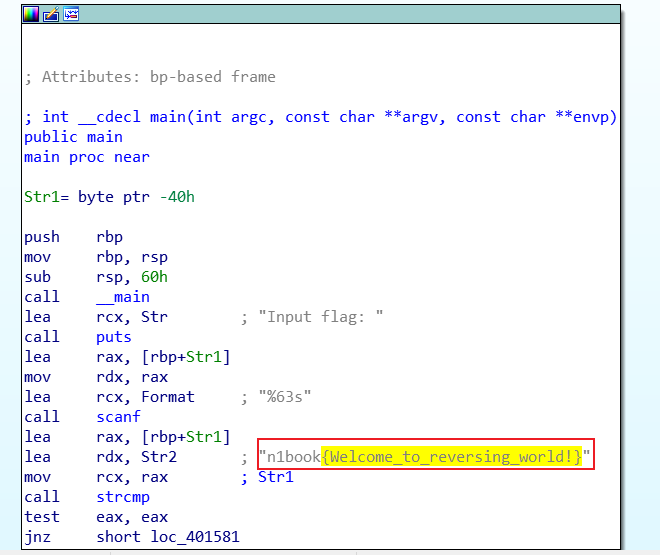The height and width of the screenshot is (555, 660).
Task: Click the main function prototype comment
Action: (320, 117)
